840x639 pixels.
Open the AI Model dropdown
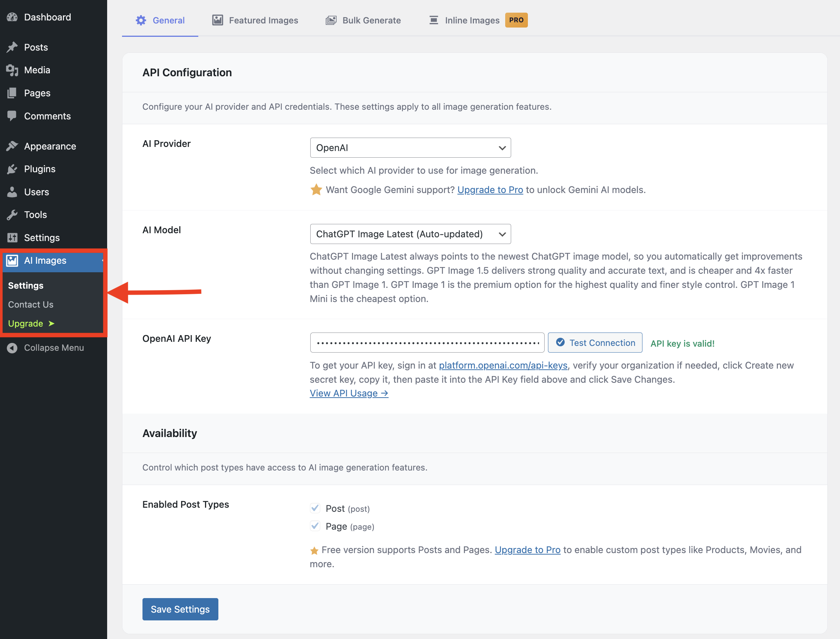point(410,234)
